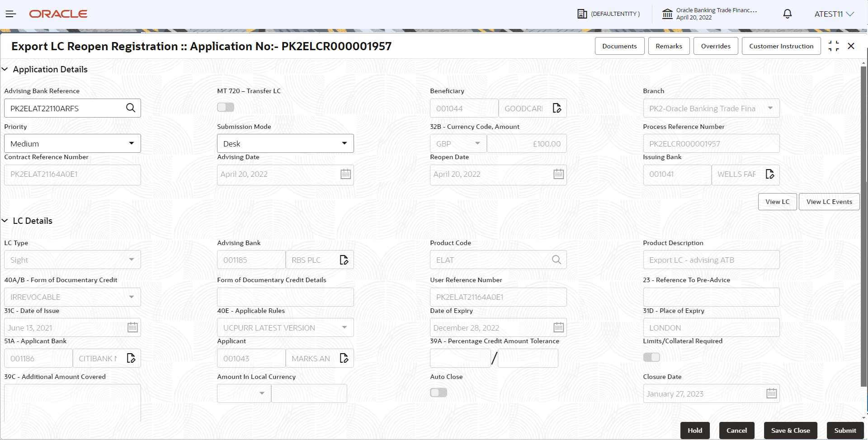Open Applicant MARKS details icon
Screen dimensions: 868x440
[344, 358]
